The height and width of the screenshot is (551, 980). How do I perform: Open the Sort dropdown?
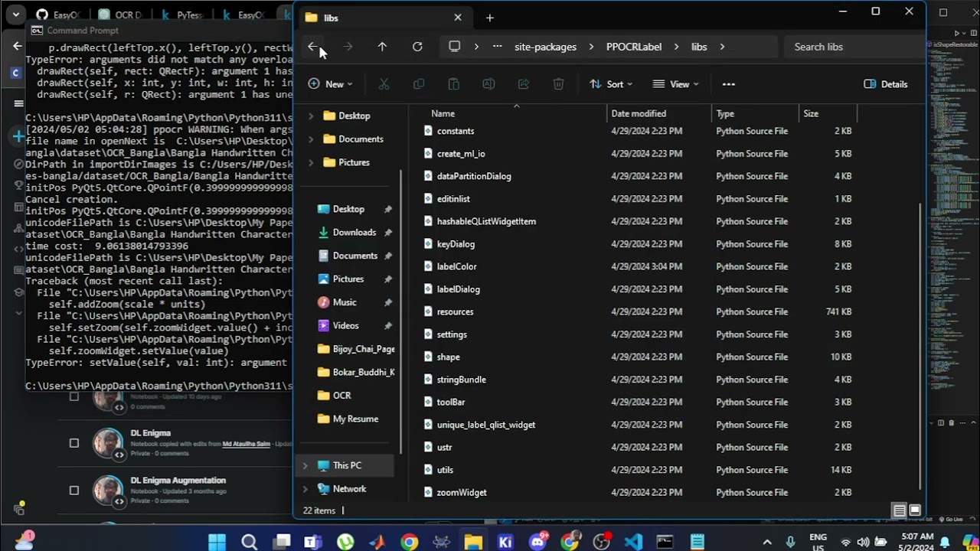pyautogui.click(x=611, y=84)
